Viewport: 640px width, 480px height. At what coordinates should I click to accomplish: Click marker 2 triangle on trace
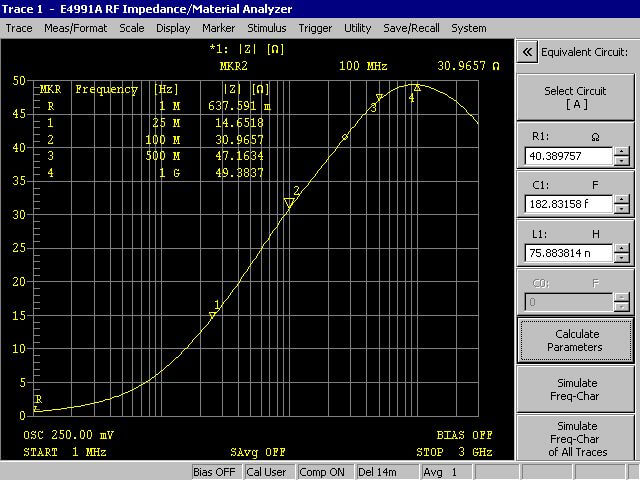289,203
